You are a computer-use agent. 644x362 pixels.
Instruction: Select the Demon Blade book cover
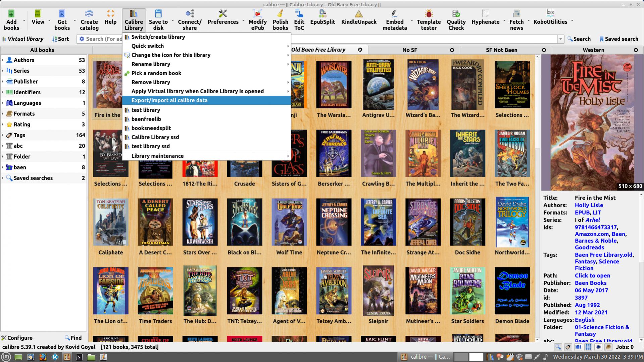512,291
